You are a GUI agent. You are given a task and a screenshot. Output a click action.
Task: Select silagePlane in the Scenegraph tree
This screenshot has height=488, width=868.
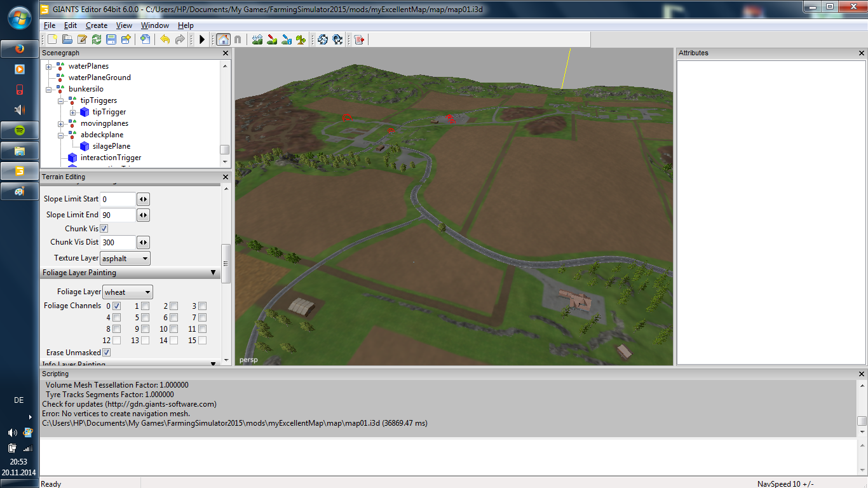[111, 146]
